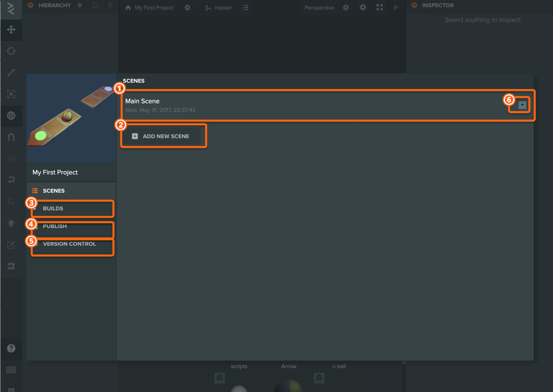Click the home icon beside My First Project
553x392 pixels.
click(x=128, y=8)
